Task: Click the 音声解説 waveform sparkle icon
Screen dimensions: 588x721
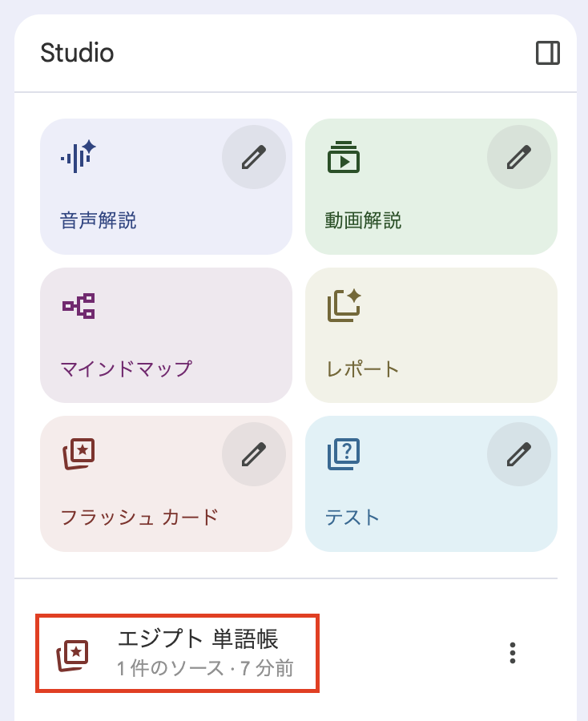Action: point(78,156)
